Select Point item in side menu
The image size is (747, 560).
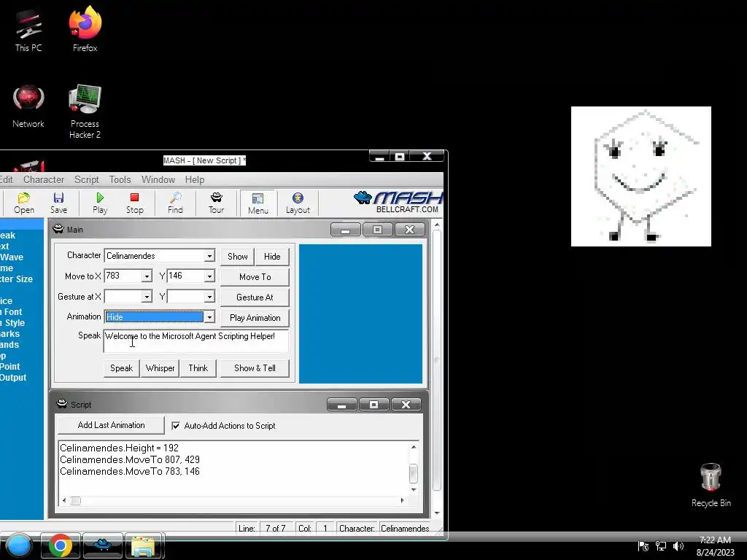[10, 367]
